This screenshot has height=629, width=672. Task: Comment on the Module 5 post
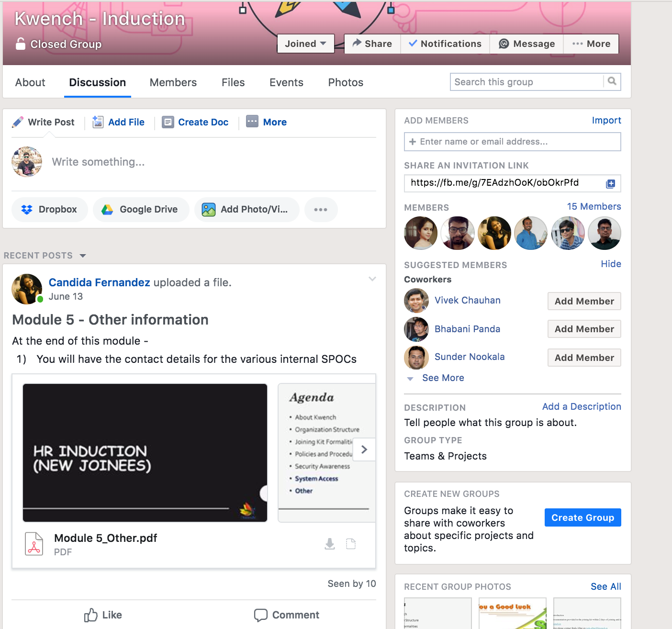point(287,615)
